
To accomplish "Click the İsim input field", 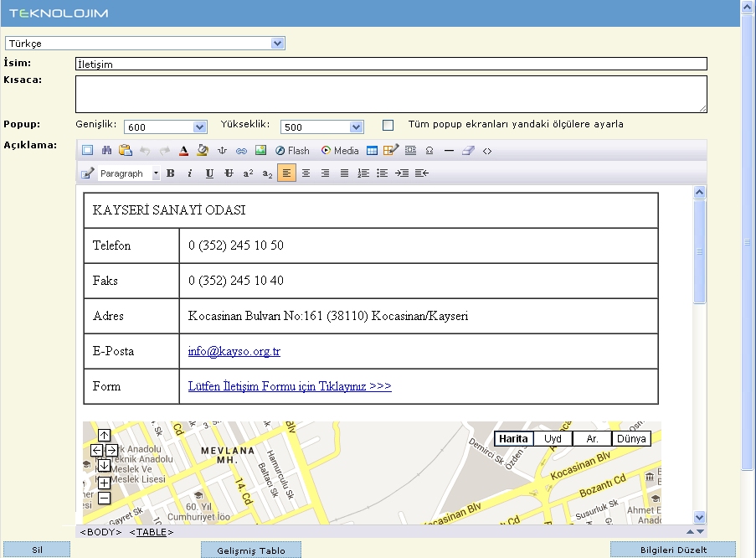I will click(x=391, y=64).
